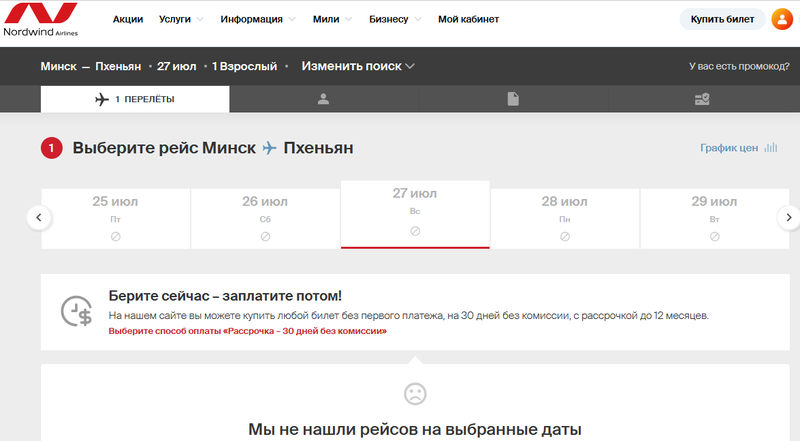Show previous dates with left arrow
The width and height of the screenshot is (800, 441).
point(39,217)
